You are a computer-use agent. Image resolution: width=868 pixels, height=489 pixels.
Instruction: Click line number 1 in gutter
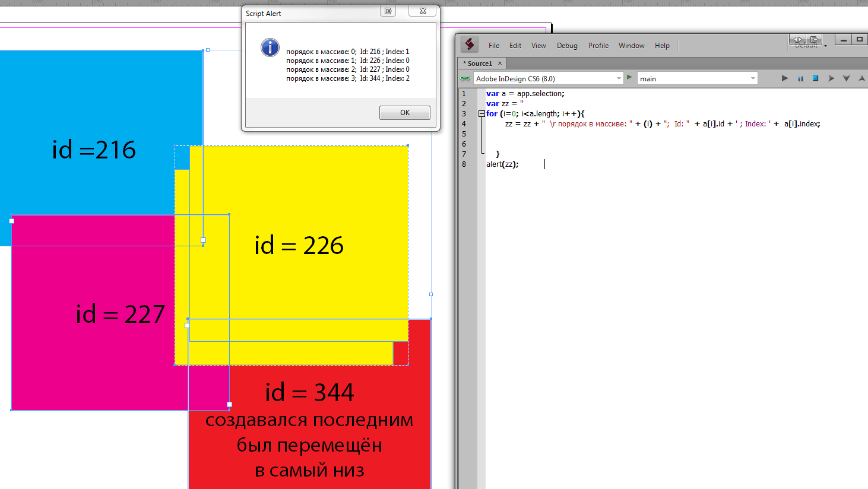pos(464,94)
